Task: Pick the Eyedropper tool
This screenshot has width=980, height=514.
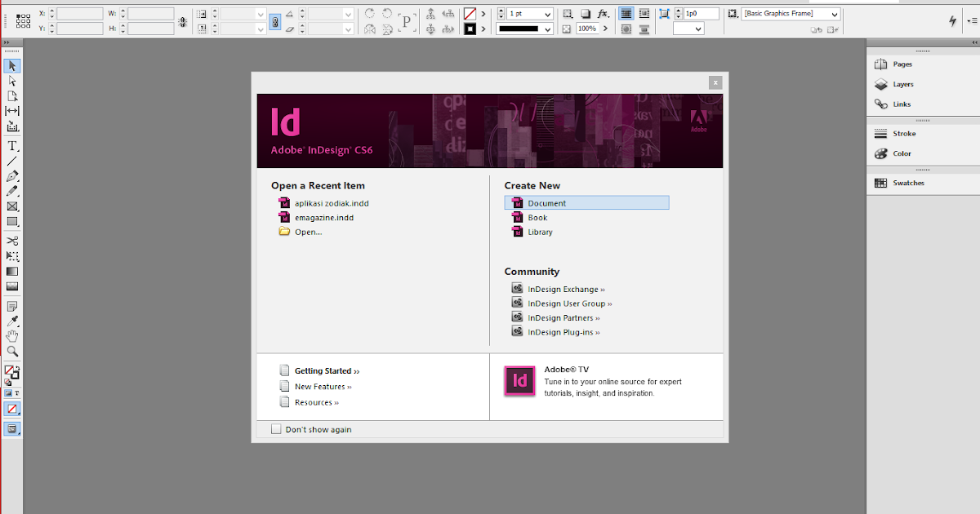Action: coord(12,321)
